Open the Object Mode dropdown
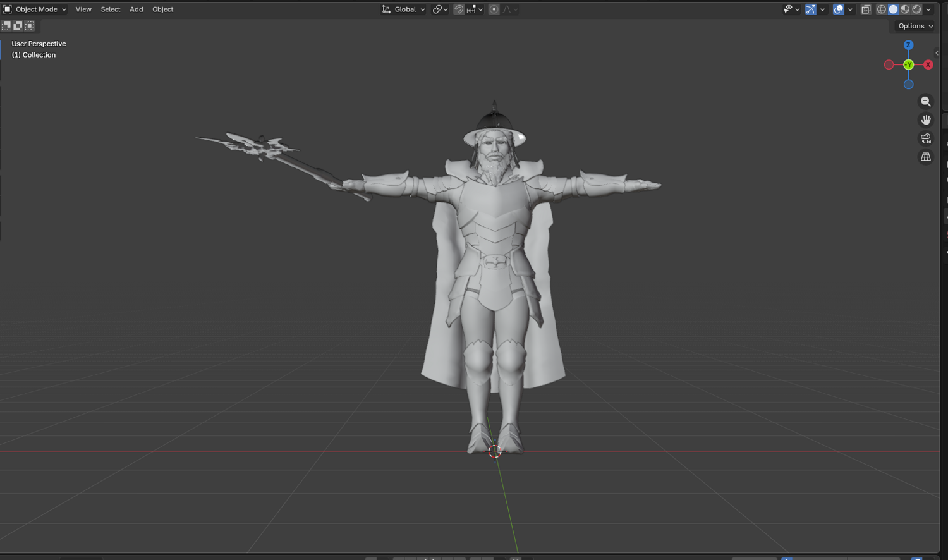Screen dimensions: 948x560 35,9
